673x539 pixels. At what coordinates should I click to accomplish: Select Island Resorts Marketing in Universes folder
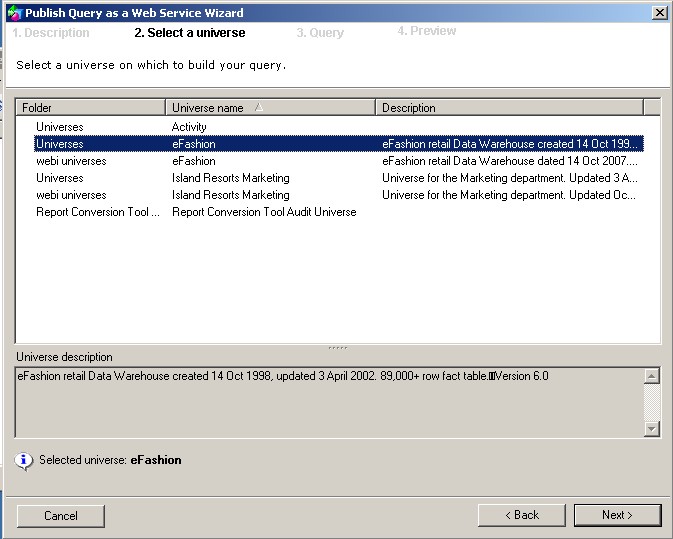click(339, 178)
